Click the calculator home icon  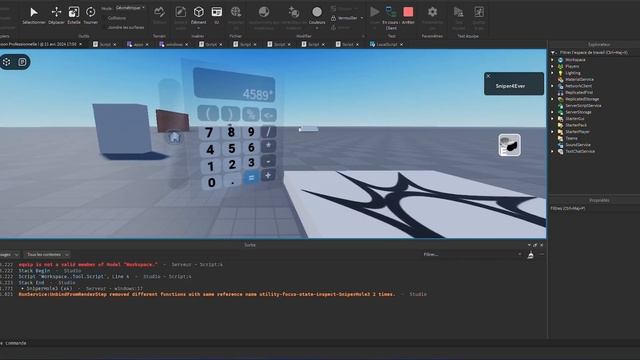175,137
